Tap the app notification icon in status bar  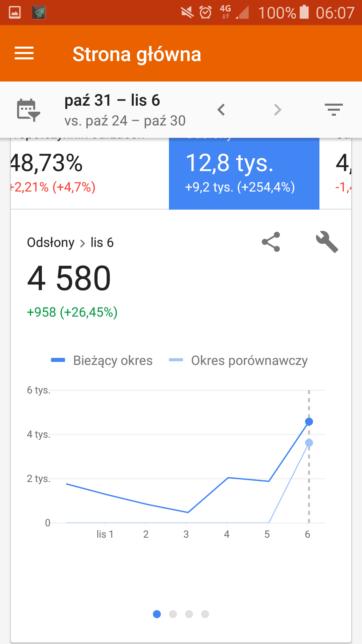tap(39, 12)
